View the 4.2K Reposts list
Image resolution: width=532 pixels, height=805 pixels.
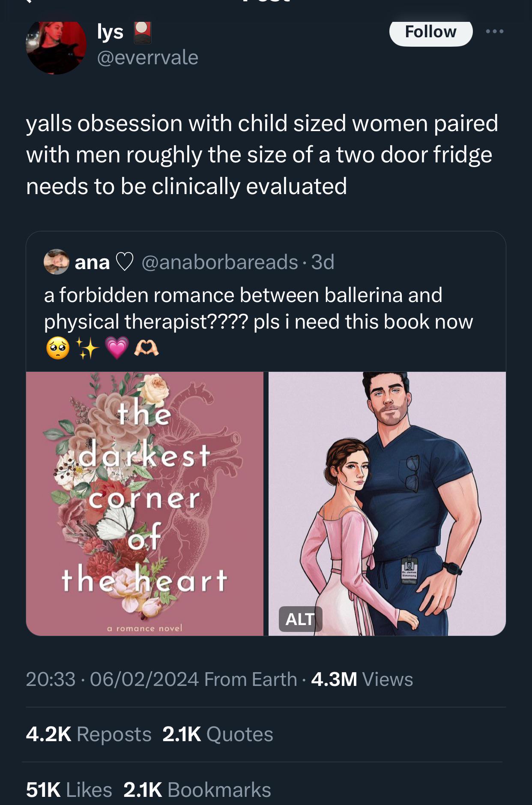tap(89, 734)
